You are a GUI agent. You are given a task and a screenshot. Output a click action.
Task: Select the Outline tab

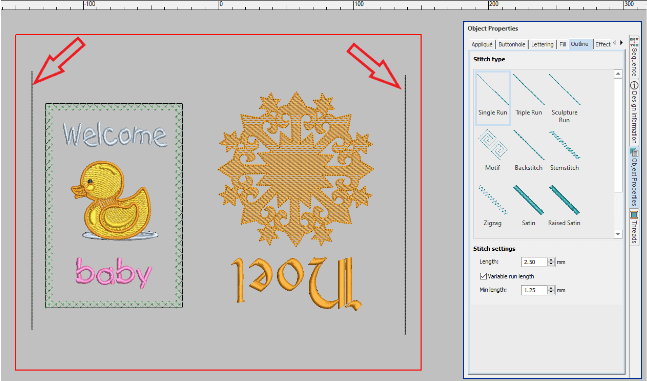580,44
